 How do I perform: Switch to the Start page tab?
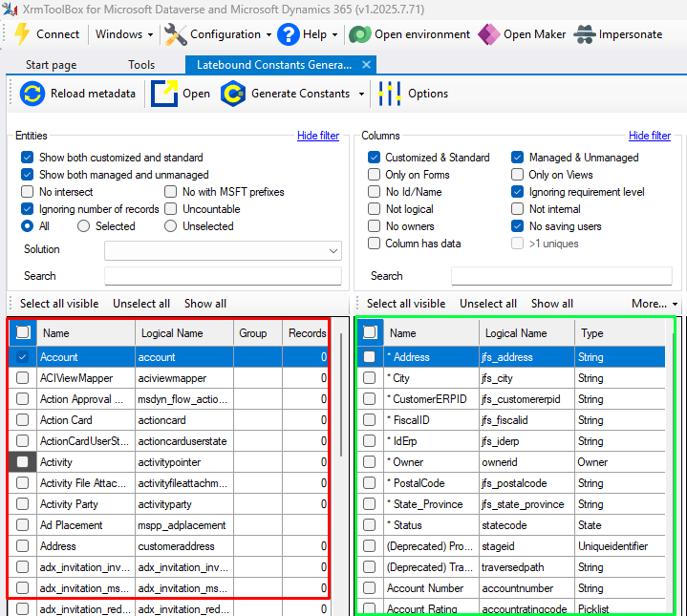[51, 65]
